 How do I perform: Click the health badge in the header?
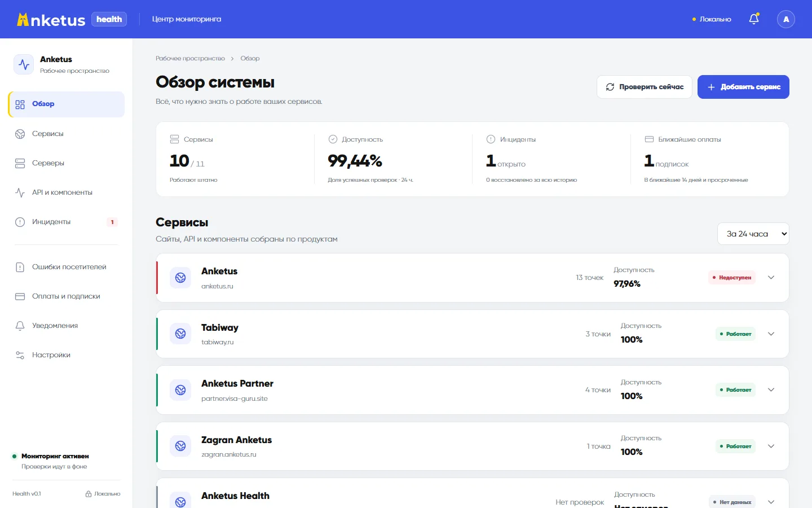[x=109, y=19]
